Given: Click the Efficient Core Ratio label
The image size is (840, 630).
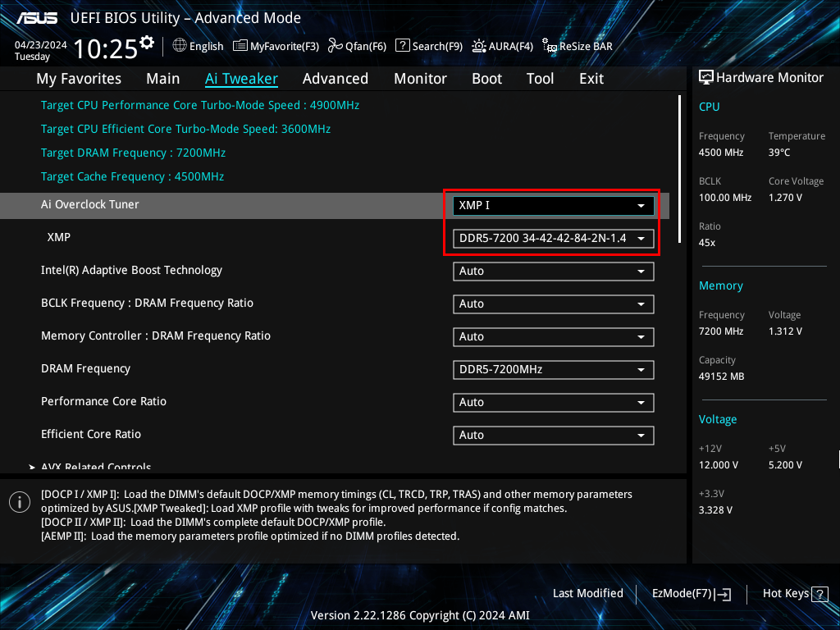Looking at the screenshot, I should pos(91,434).
